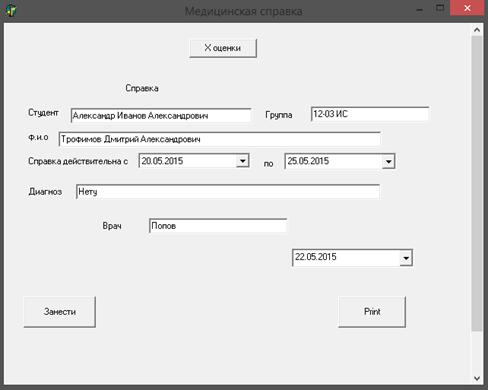488x390 pixels.
Task: Click the Врач label
Action: pos(112,226)
